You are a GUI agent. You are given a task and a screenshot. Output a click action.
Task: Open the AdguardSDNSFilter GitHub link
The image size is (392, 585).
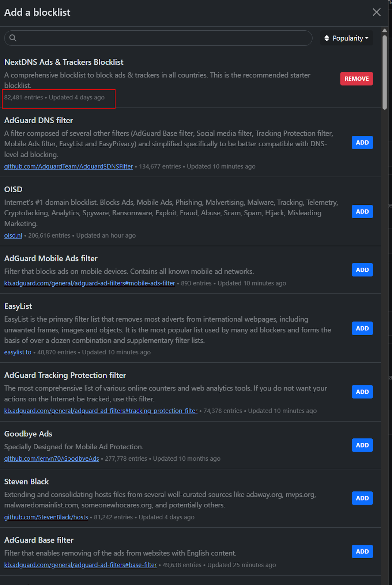pos(68,166)
